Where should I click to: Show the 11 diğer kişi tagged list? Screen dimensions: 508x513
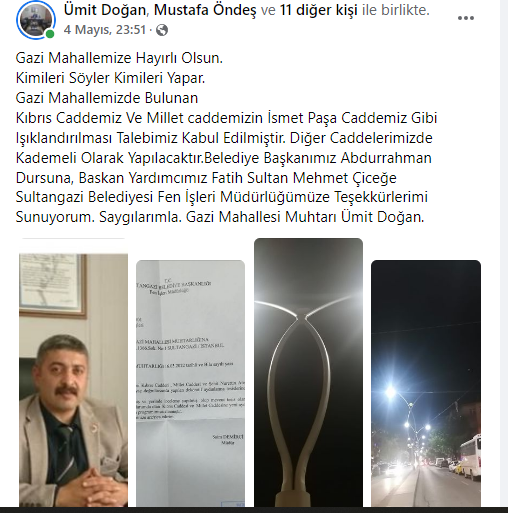pos(319,10)
